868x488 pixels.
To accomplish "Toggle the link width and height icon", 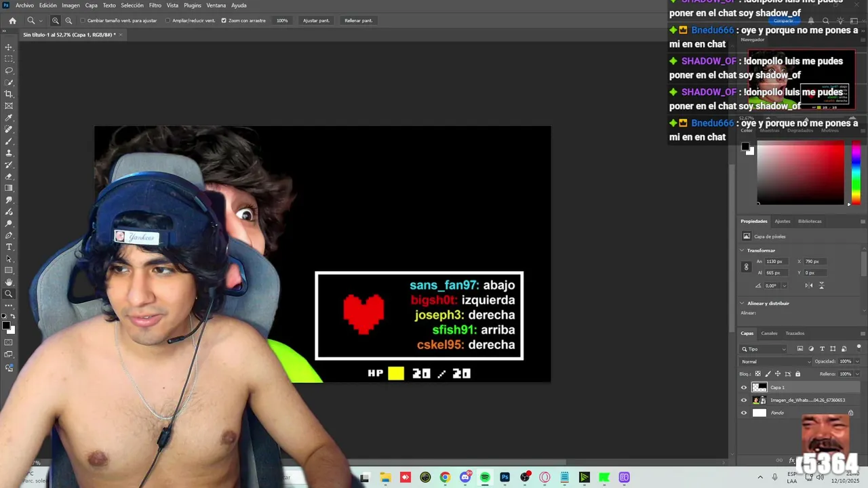I will coord(747,267).
